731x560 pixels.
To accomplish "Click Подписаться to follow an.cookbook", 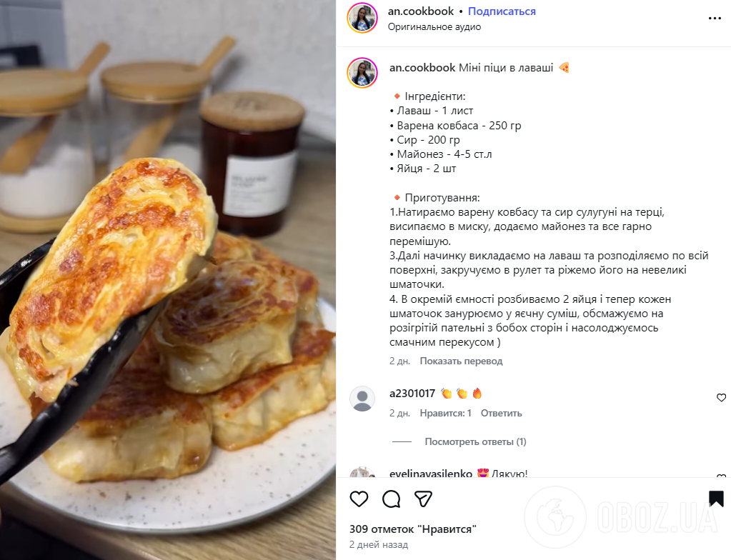I will click(x=502, y=11).
